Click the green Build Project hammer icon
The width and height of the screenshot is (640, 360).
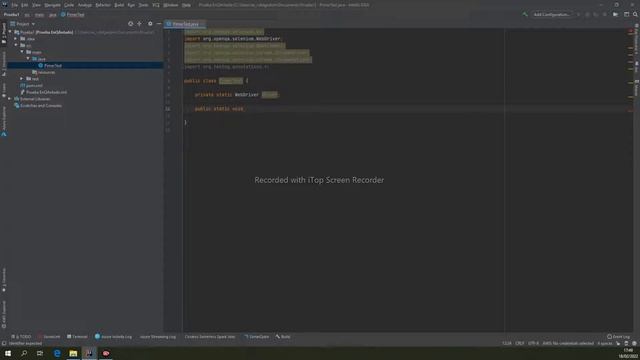[x=524, y=14]
